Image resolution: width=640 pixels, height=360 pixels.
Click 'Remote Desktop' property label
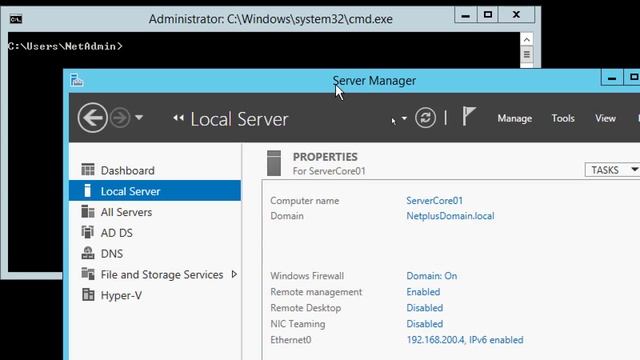point(306,308)
